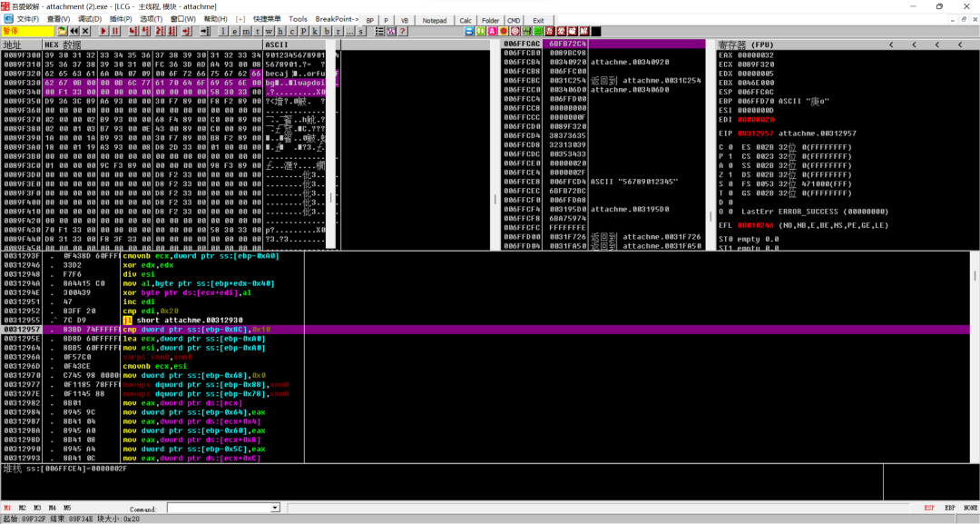Open Run trace with '...' button
Image resolution: width=980 pixels, height=524 pixels.
point(350,31)
